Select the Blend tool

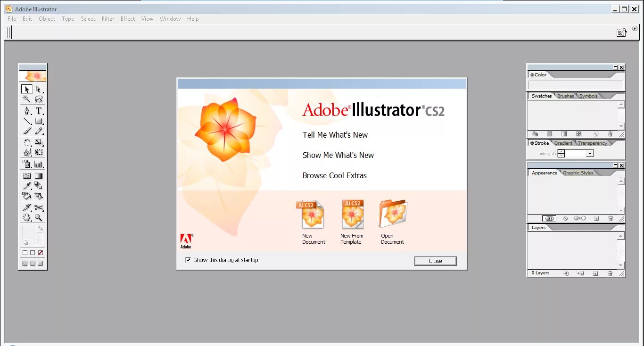coord(39,186)
